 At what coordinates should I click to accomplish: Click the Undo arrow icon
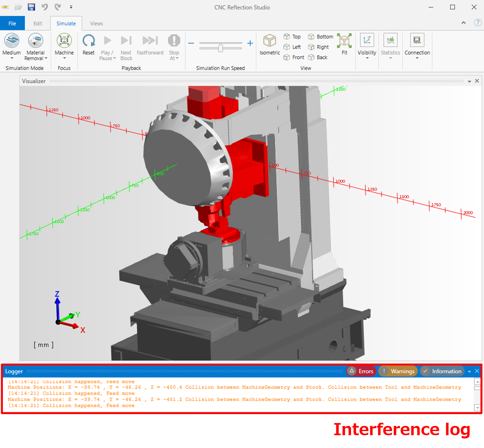click(x=45, y=7)
